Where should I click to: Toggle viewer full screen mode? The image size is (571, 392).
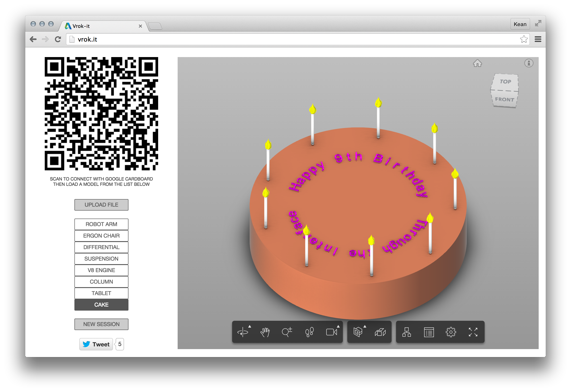tap(473, 332)
